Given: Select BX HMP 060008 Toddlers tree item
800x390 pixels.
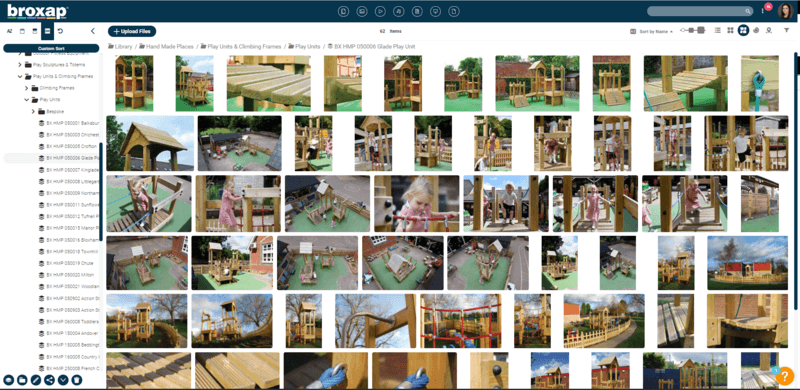Looking at the screenshot, I should click(69, 322).
